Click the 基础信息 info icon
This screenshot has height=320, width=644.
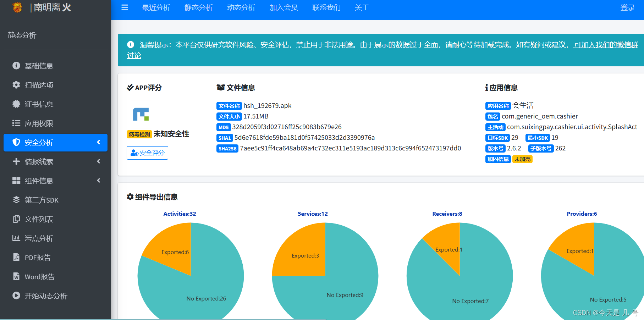click(16, 66)
